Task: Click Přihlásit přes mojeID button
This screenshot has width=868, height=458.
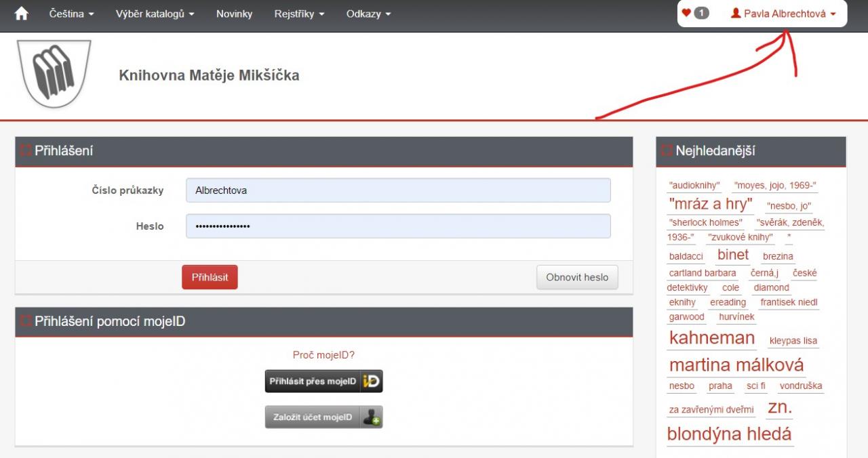Action: 323,381
